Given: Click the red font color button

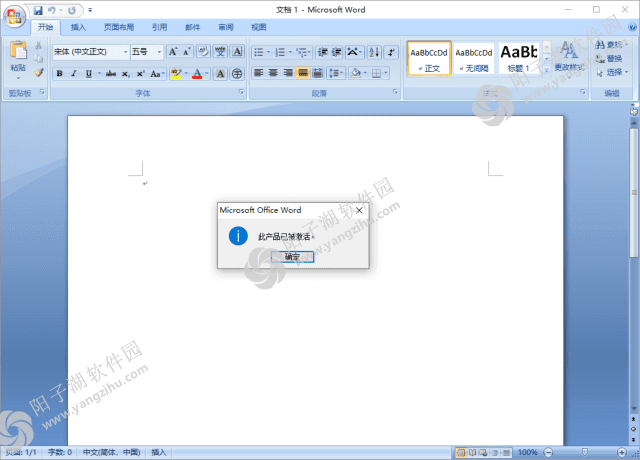Looking at the screenshot, I should coord(197,73).
